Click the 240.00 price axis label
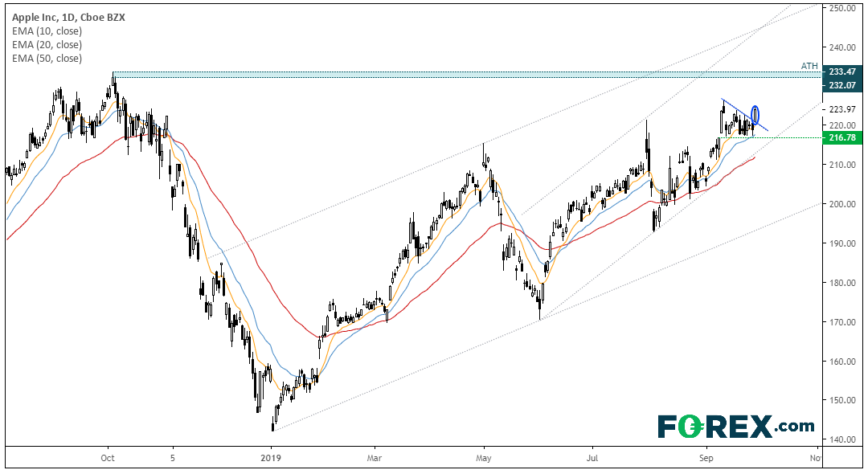The width and height of the screenshot is (868, 474). [x=842, y=47]
